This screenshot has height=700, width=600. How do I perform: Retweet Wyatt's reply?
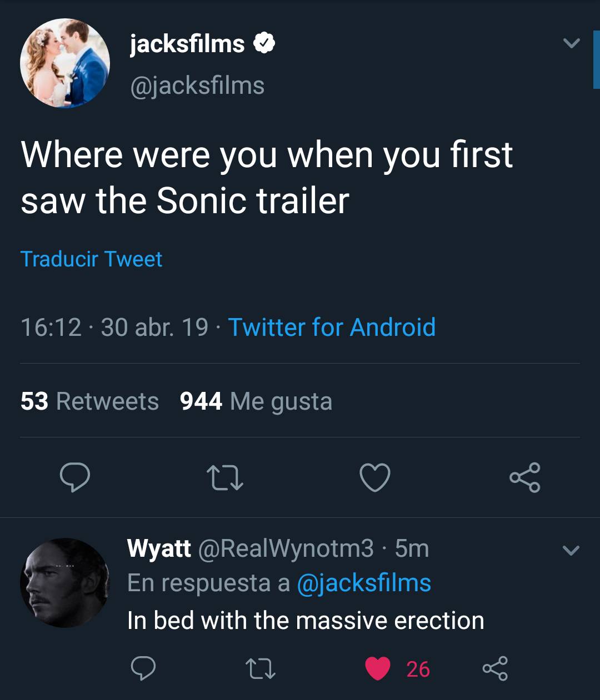tap(260, 668)
